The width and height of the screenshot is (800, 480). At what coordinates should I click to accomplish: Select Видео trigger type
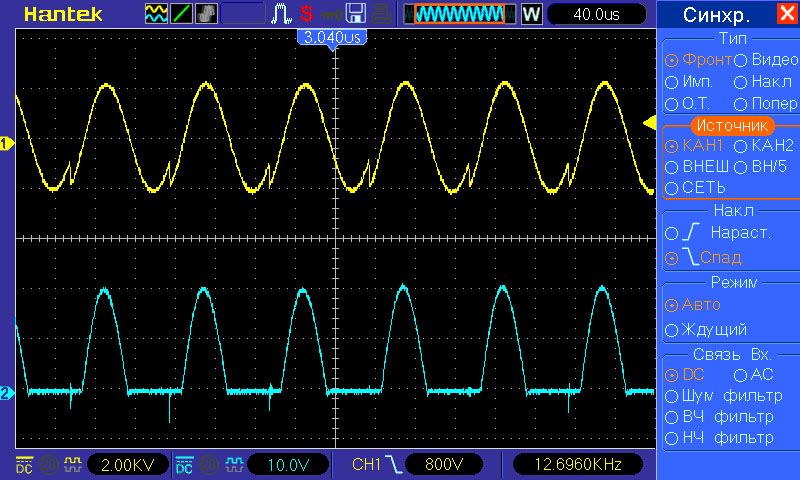766,60
